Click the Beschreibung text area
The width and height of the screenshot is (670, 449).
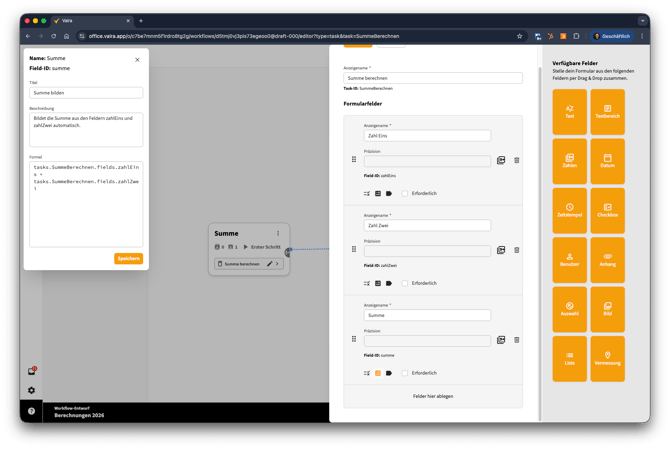tap(86, 129)
